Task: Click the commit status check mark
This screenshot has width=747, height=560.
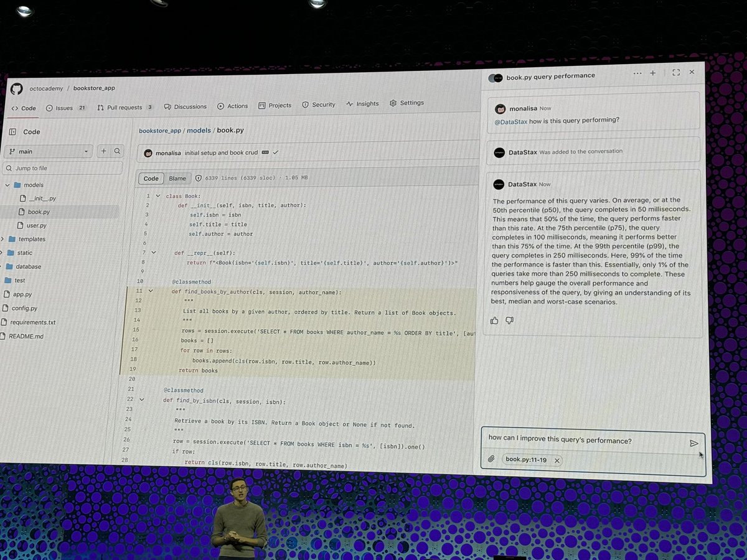Action: click(x=275, y=152)
